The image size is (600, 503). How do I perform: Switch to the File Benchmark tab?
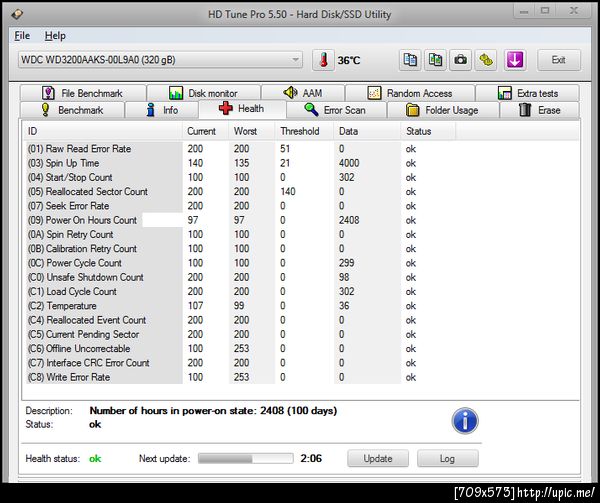tap(83, 93)
